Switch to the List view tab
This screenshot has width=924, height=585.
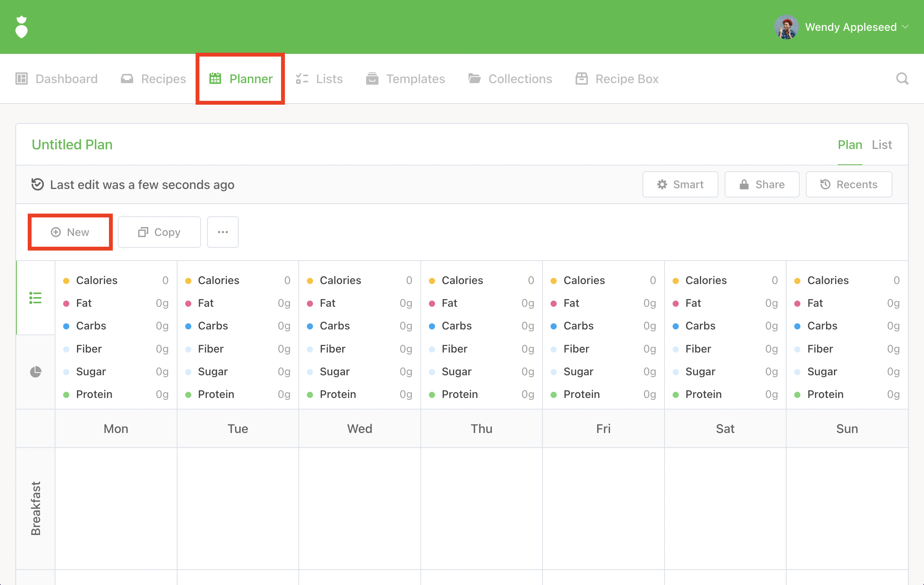(882, 145)
